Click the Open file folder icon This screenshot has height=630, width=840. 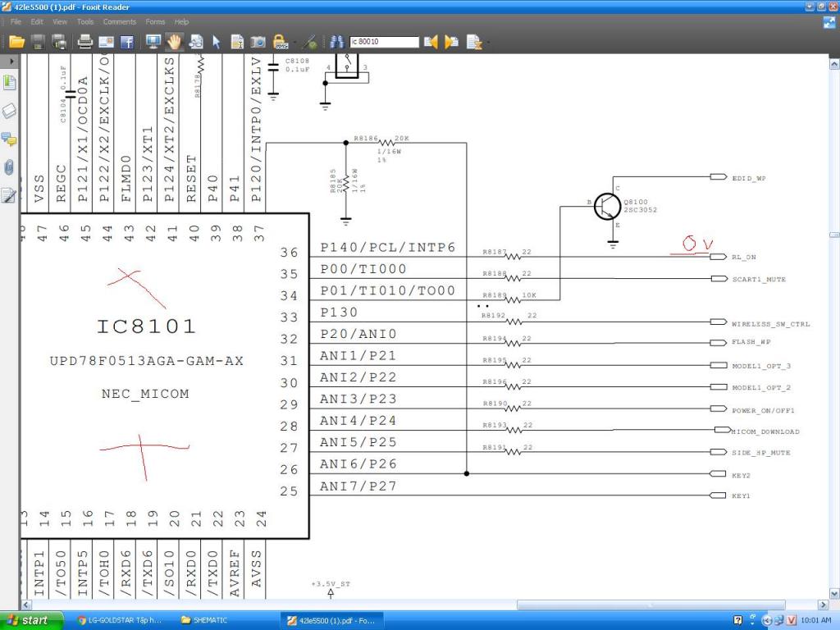pos(16,42)
